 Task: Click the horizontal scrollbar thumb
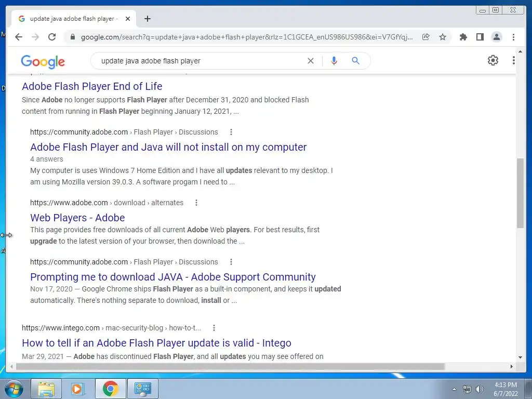pyautogui.click(x=230, y=366)
